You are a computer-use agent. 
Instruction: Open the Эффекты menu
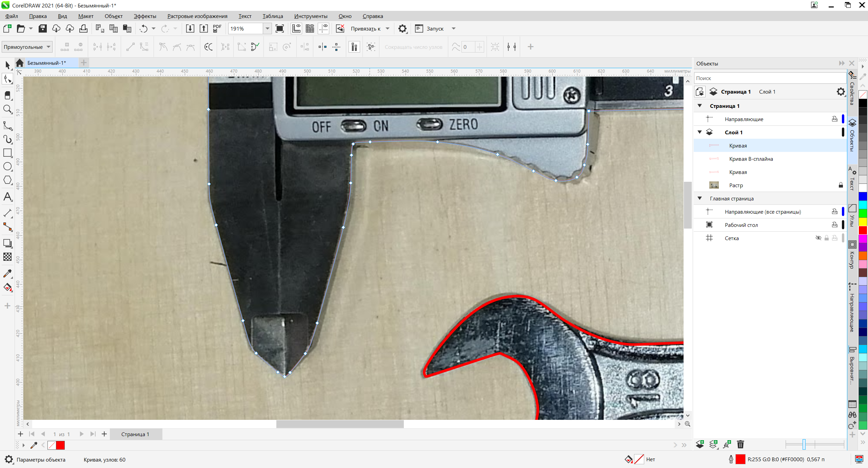tap(145, 16)
